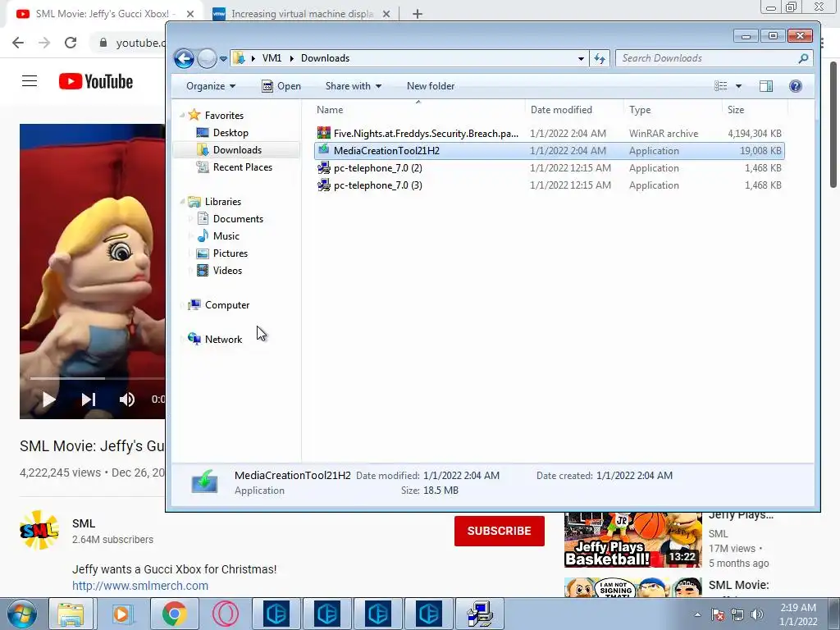This screenshot has width=840, height=630.
Task: Click the Explorer back arrow button
Action: (184, 58)
